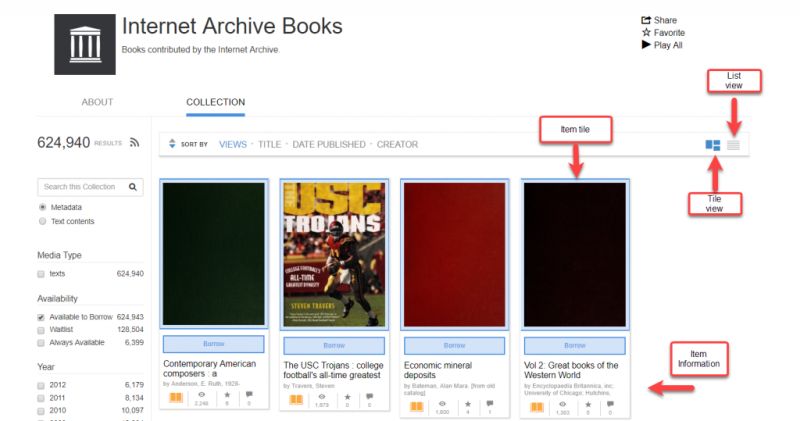Check the Waitlist availability checkbox
This screenshot has height=421, width=800.
point(41,330)
